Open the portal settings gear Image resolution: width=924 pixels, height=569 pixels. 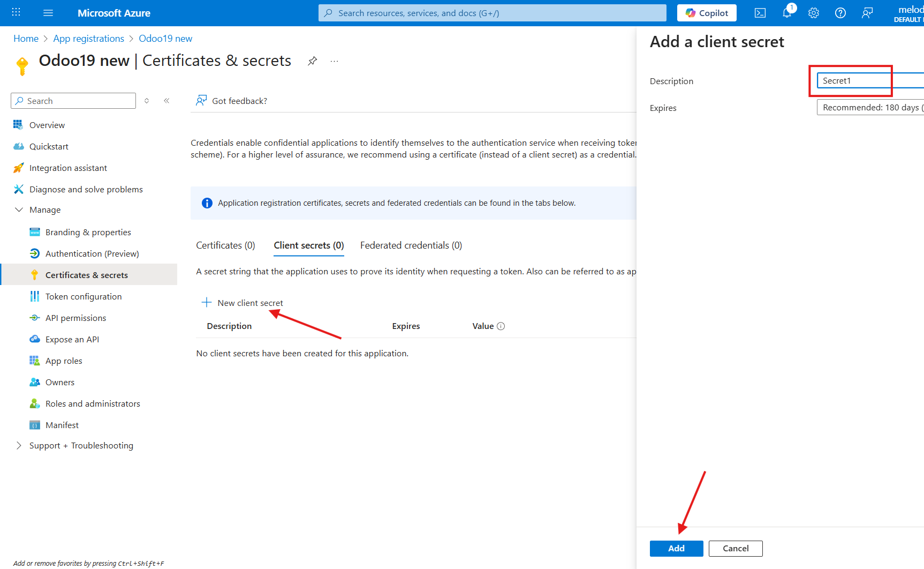pyautogui.click(x=813, y=13)
